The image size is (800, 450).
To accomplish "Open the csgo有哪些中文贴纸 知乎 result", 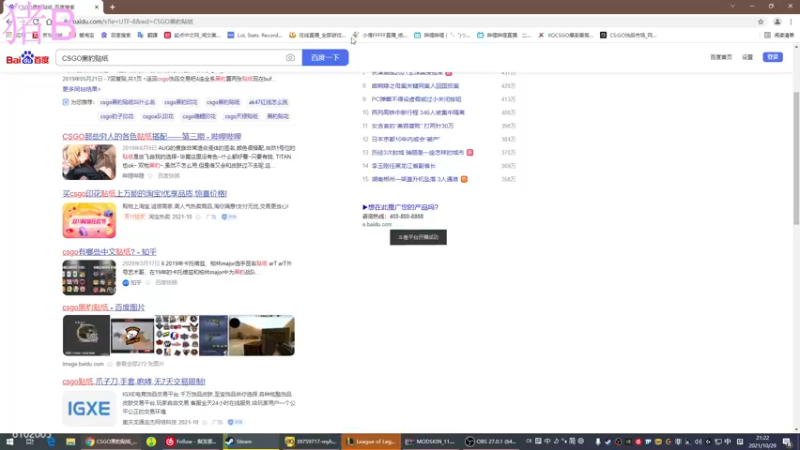I will pos(109,252).
